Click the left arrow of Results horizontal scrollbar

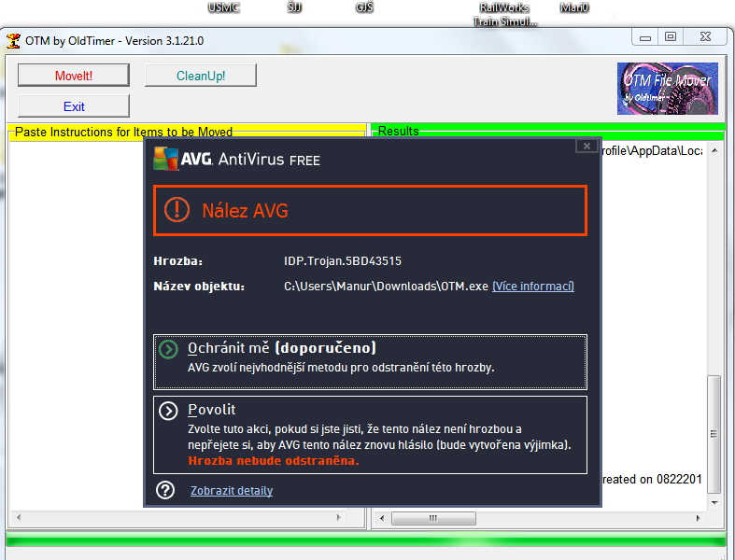pyautogui.click(x=381, y=518)
